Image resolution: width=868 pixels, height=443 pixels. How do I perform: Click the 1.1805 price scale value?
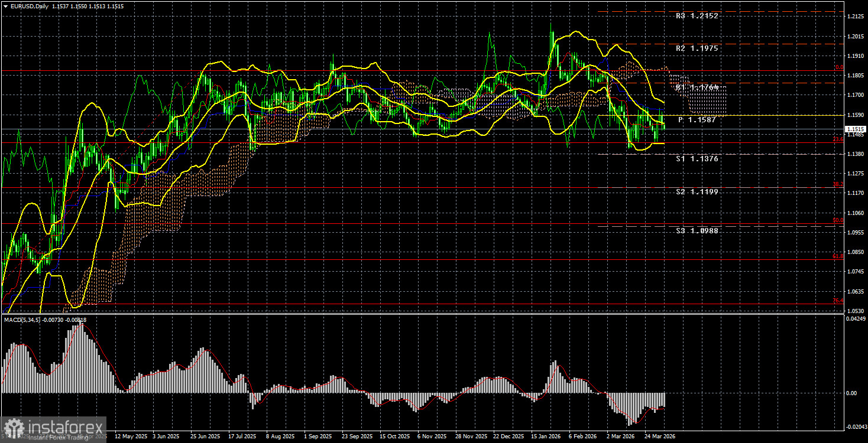(x=856, y=76)
